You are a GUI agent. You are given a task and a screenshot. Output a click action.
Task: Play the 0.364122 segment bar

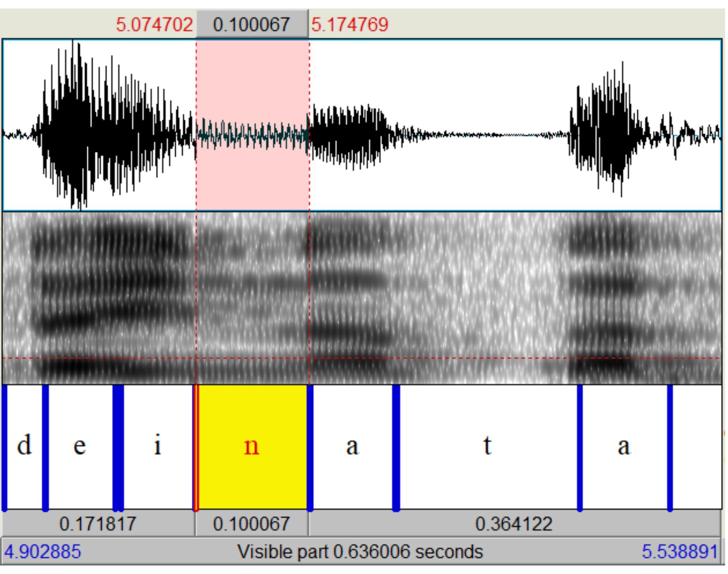(515, 523)
